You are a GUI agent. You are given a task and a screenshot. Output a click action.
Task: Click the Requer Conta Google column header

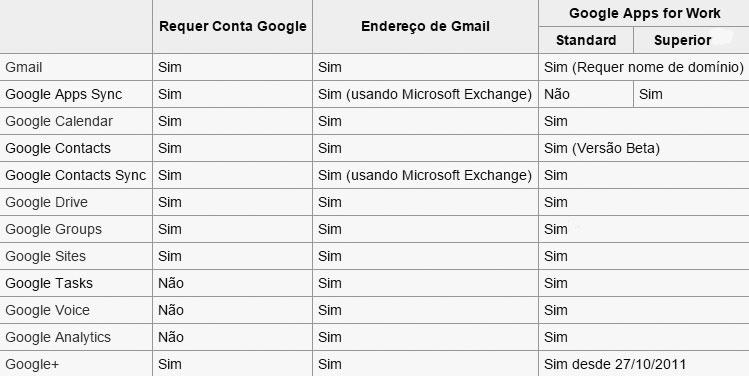pos(233,26)
